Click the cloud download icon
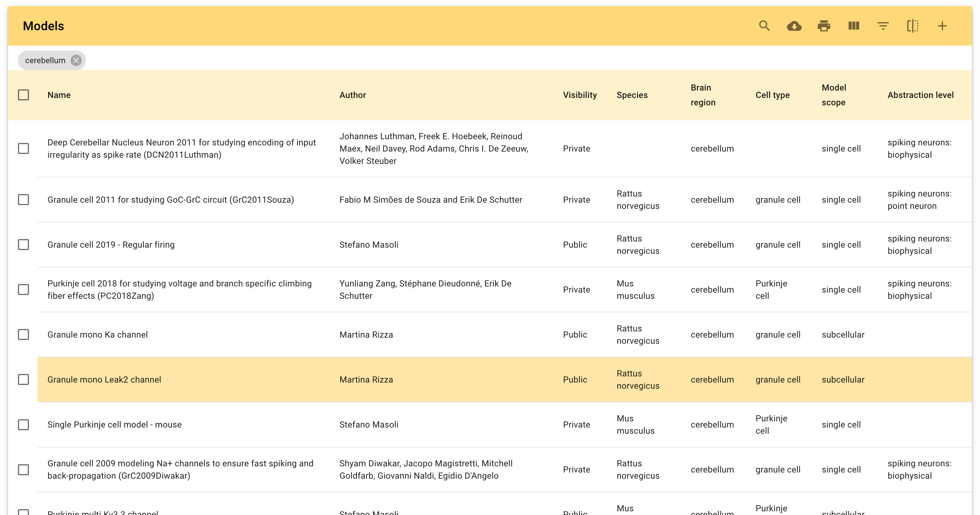Viewport: 980px width, 515px height. point(794,26)
